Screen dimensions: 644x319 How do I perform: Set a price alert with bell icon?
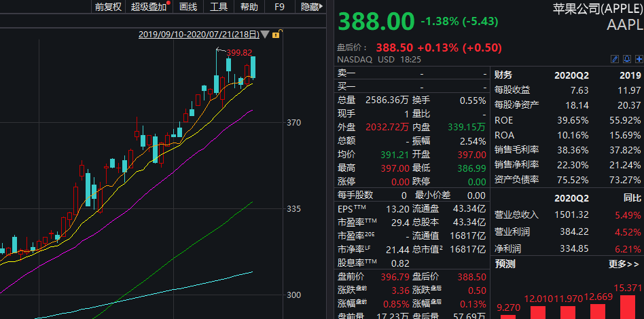[627, 59]
